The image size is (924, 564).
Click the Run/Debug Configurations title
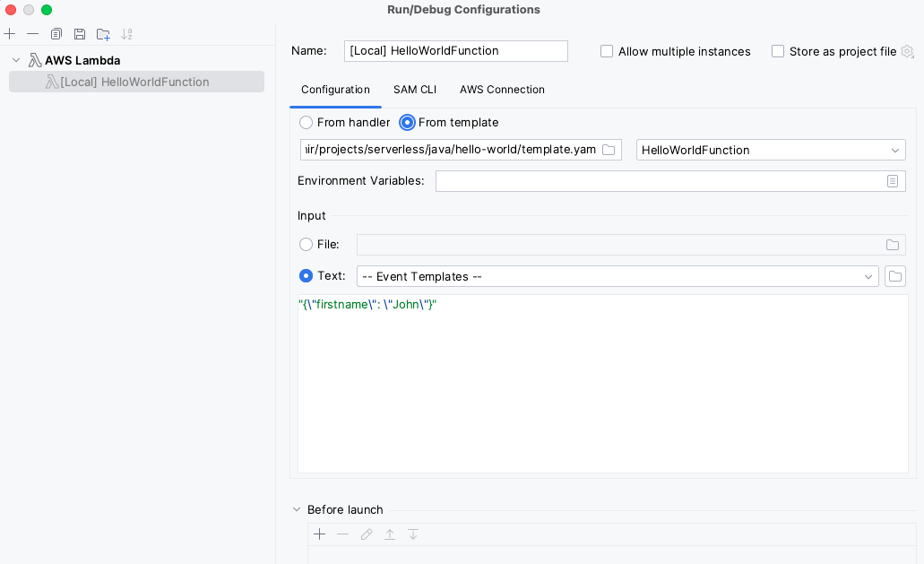tap(463, 10)
